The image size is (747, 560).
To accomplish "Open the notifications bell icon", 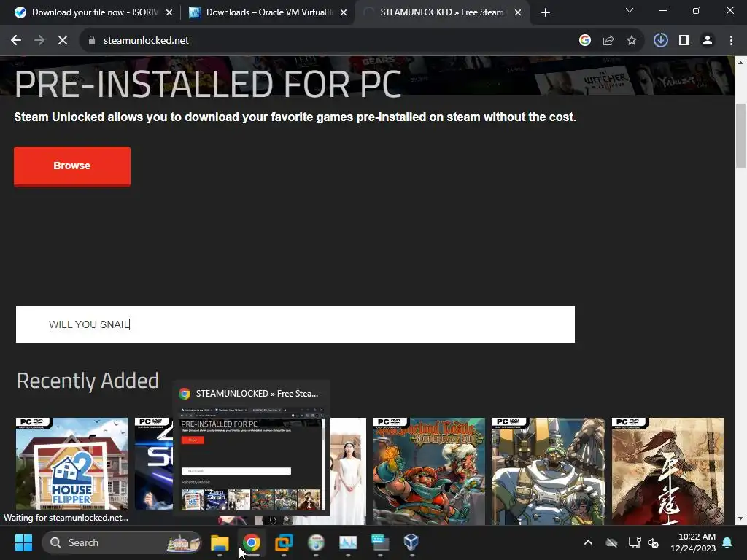I will click(727, 542).
